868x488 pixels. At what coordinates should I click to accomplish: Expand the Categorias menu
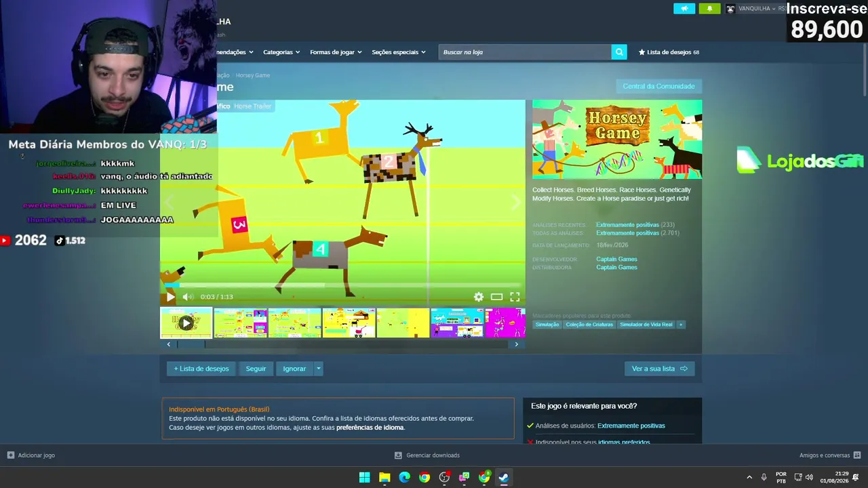281,52
